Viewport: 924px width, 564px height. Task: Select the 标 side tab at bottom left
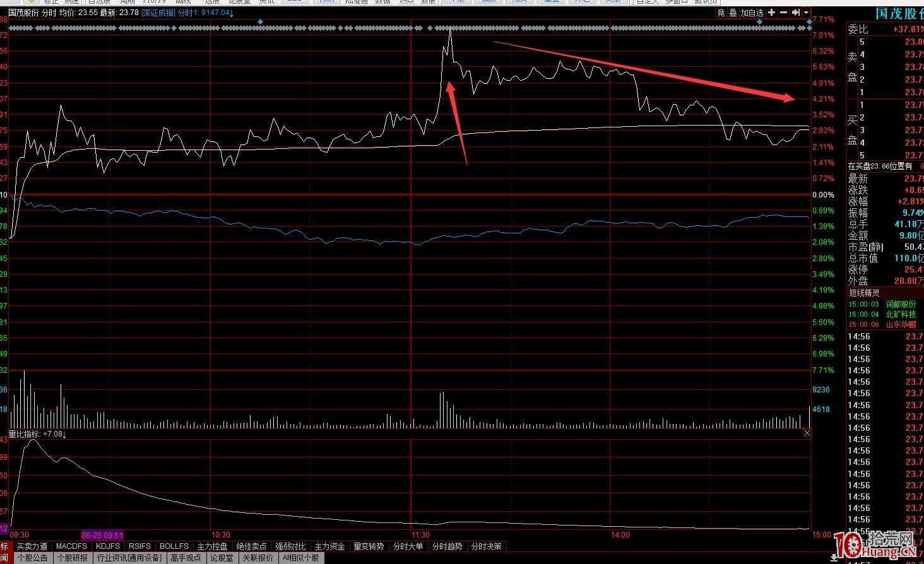pos(4,546)
